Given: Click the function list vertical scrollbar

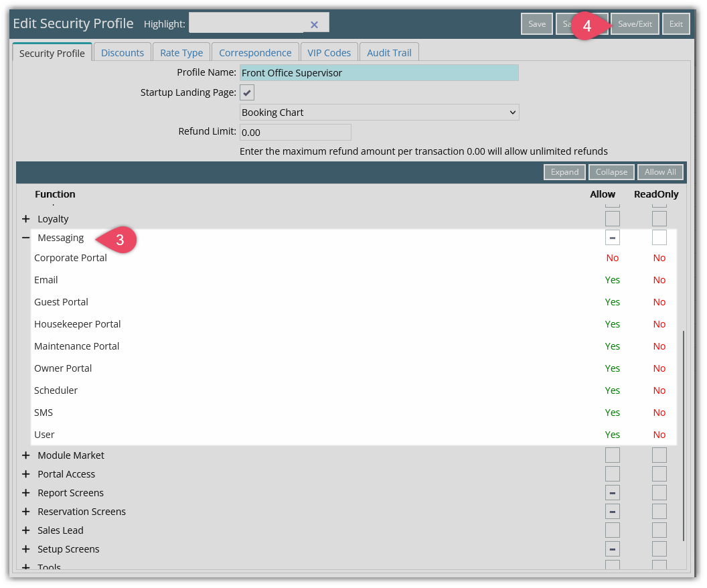Looking at the screenshot, I should tap(684, 435).
